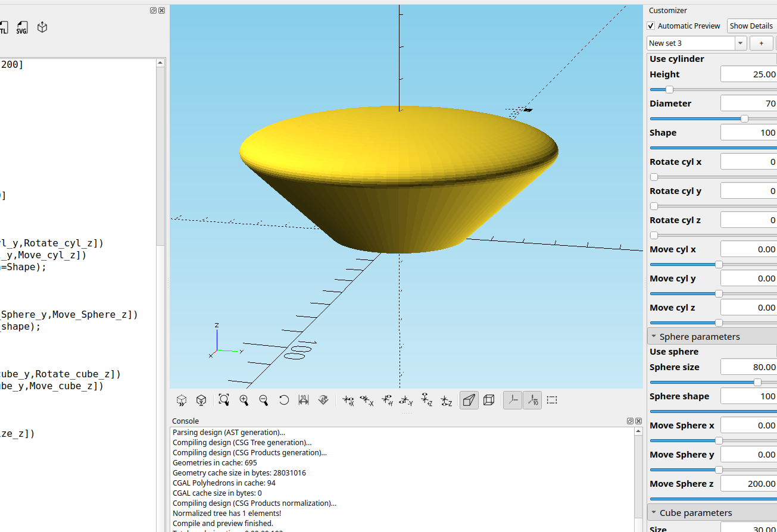Click the Diameter slider handle
This screenshot has height=532, width=777.
[x=744, y=119]
